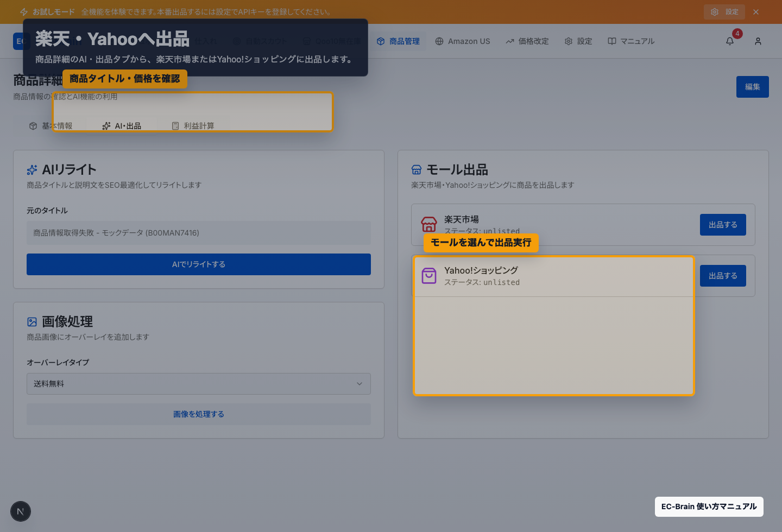Open the マニュアル navigation item
The height and width of the screenshot is (532, 782).
pos(631,41)
